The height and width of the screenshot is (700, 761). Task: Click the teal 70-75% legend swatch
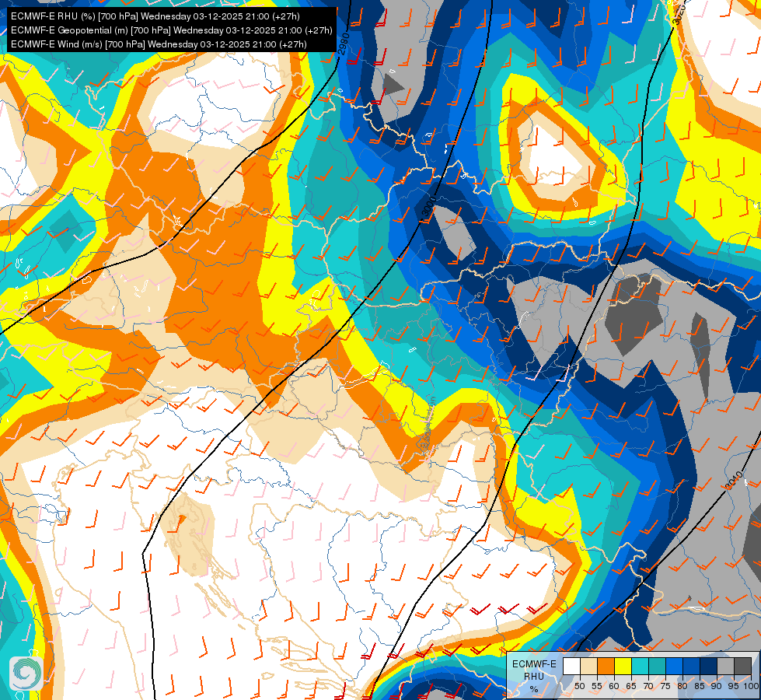[x=657, y=666]
